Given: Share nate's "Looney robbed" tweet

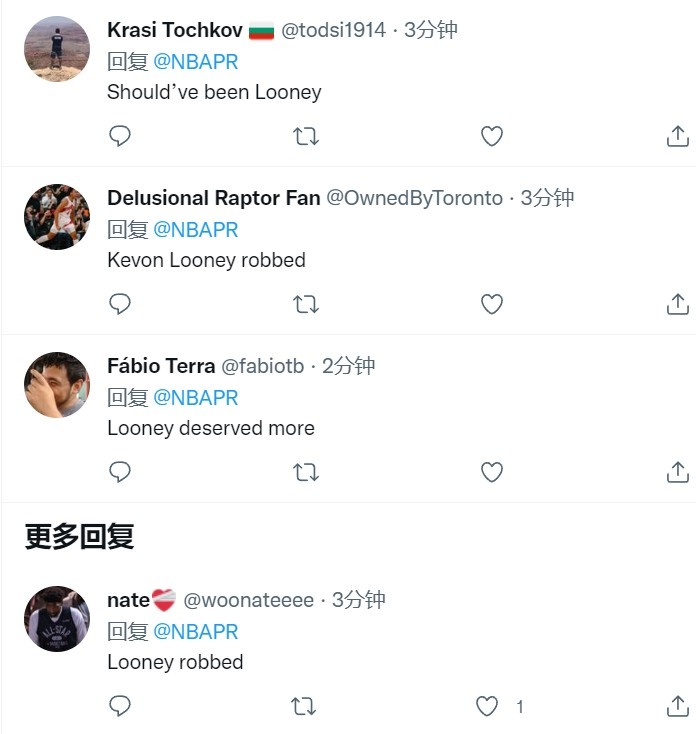Looking at the screenshot, I should [x=677, y=706].
